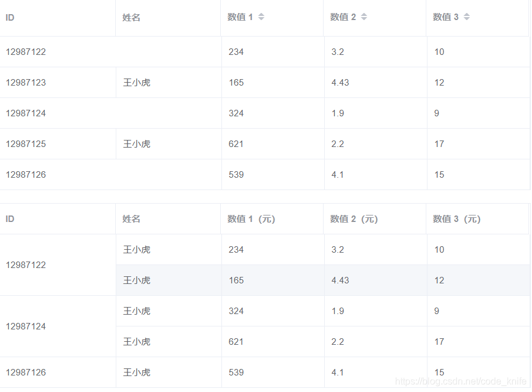Click 12 in the highlighted row

tap(439, 280)
